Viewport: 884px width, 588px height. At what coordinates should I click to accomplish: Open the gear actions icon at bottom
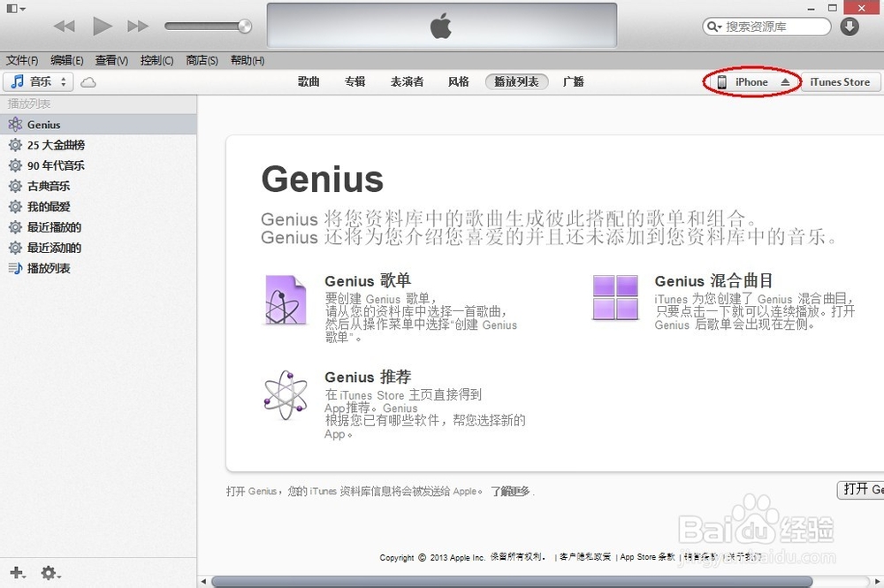49,573
